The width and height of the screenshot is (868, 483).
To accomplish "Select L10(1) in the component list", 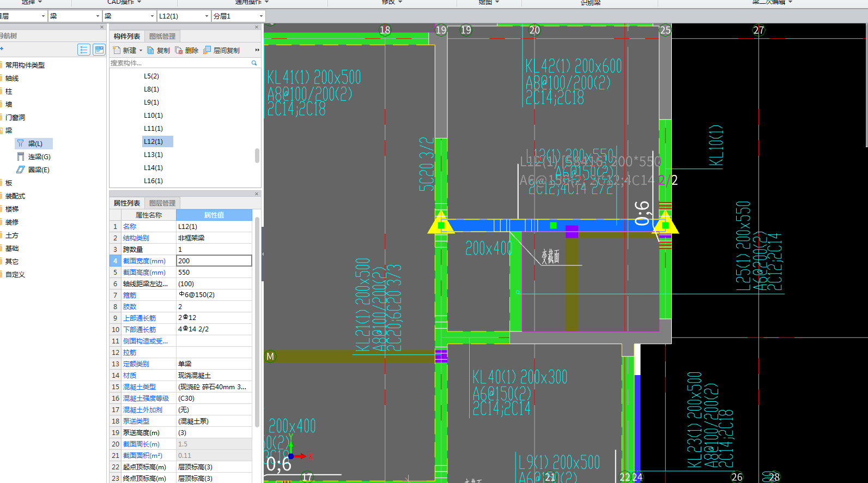I will 153,116.
